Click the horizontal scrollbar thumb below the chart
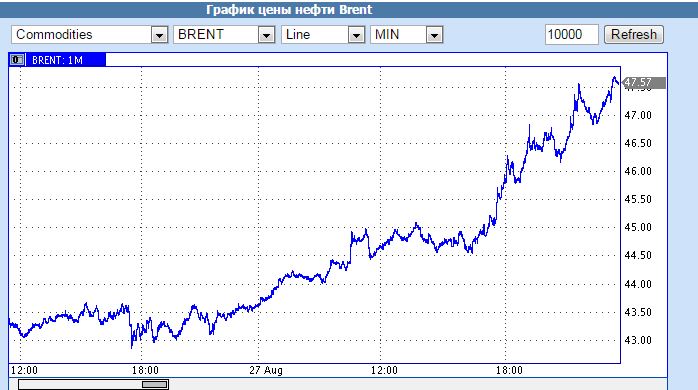This screenshot has height=390, width=698. (x=154, y=384)
